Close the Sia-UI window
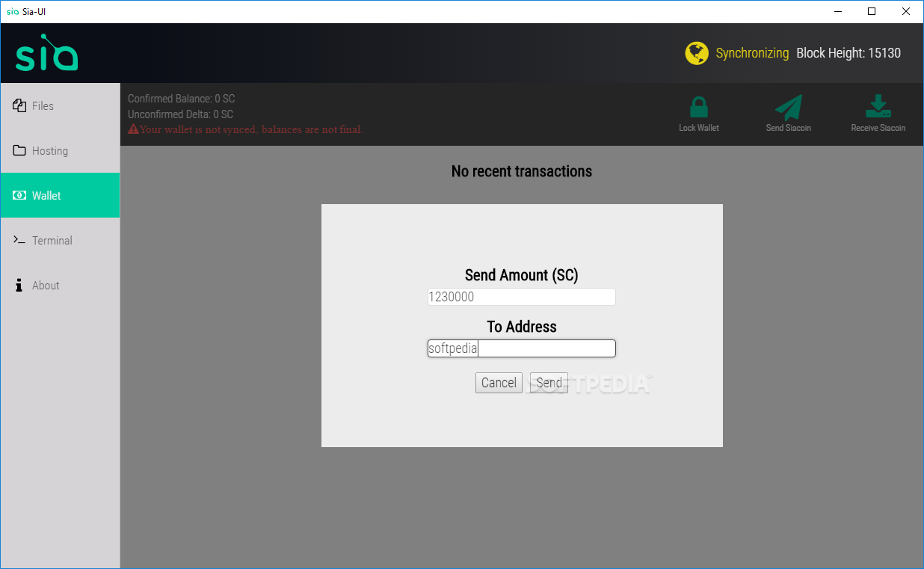This screenshot has height=569, width=924. tap(906, 11)
